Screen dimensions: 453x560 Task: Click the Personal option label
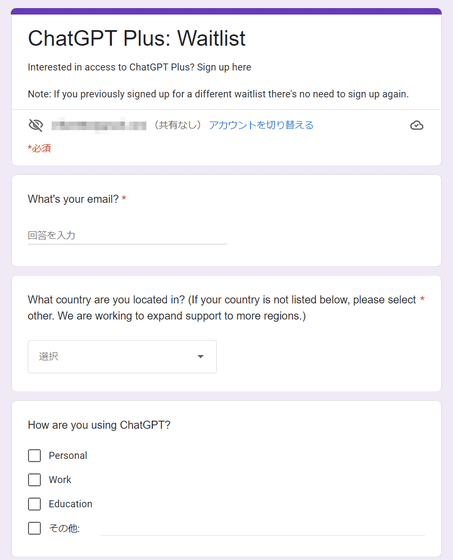click(68, 455)
